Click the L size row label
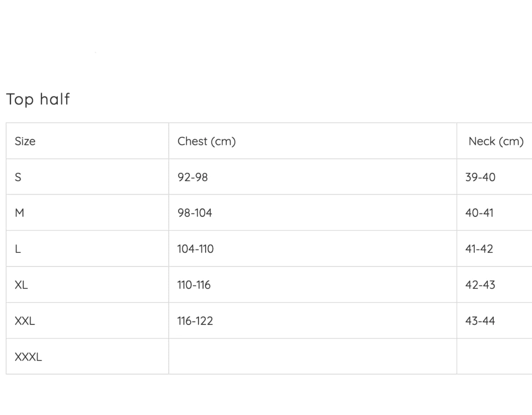532x415 pixels. (x=18, y=249)
